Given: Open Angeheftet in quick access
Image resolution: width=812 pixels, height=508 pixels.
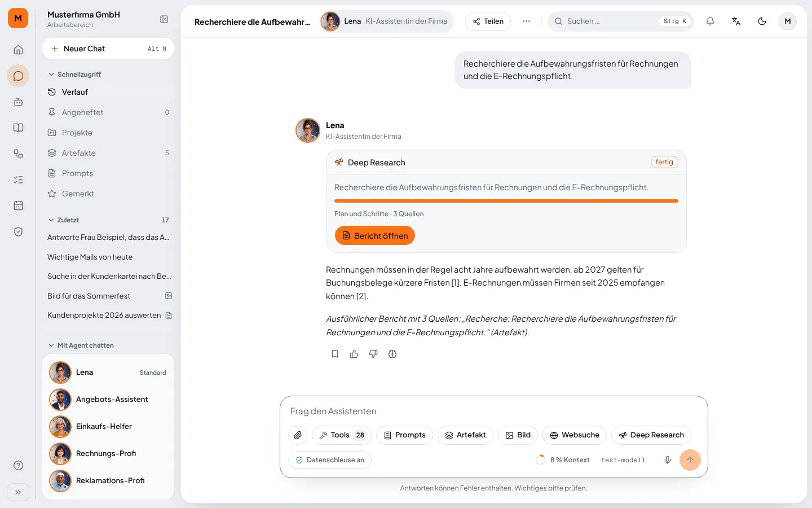Looking at the screenshot, I should tap(108, 112).
